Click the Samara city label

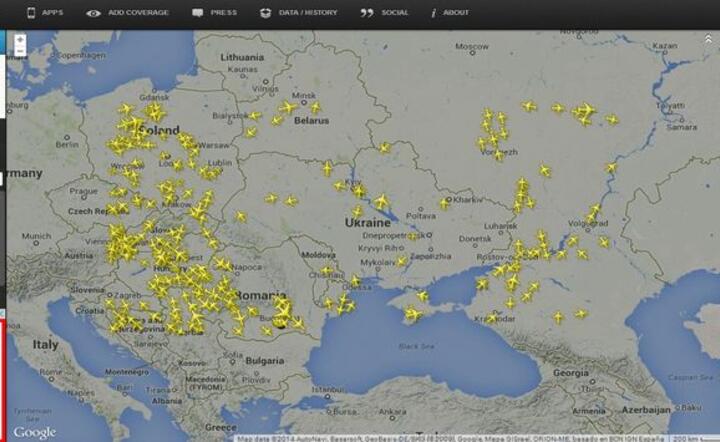(x=681, y=127)
